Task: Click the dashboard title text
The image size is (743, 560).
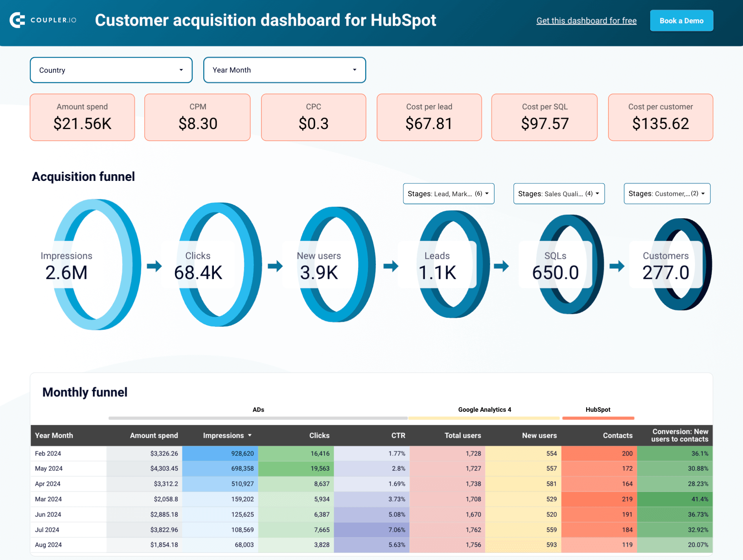Action: click(266, 20)
